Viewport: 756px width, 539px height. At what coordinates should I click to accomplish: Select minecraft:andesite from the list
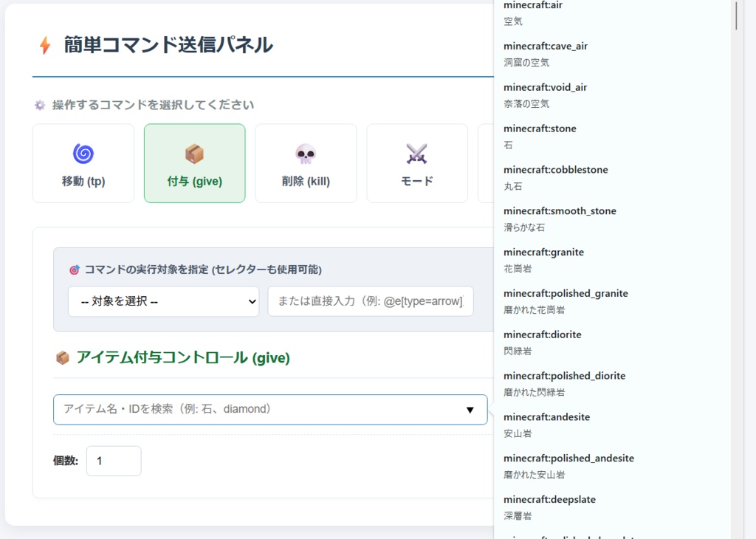pyautogui.click(x=612, y=425)
